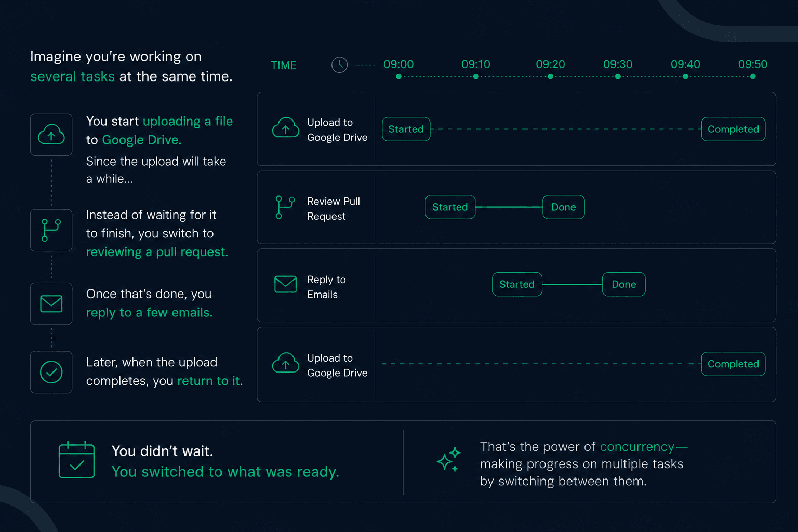
Task: Click Started badge in first Upload row
Action: tap(406, 129)
